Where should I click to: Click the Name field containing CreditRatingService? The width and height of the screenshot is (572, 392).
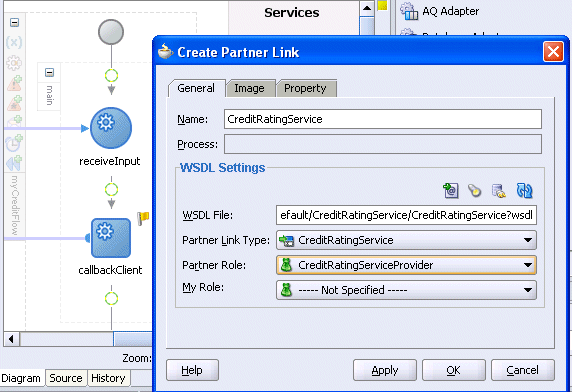click(383, 119)
